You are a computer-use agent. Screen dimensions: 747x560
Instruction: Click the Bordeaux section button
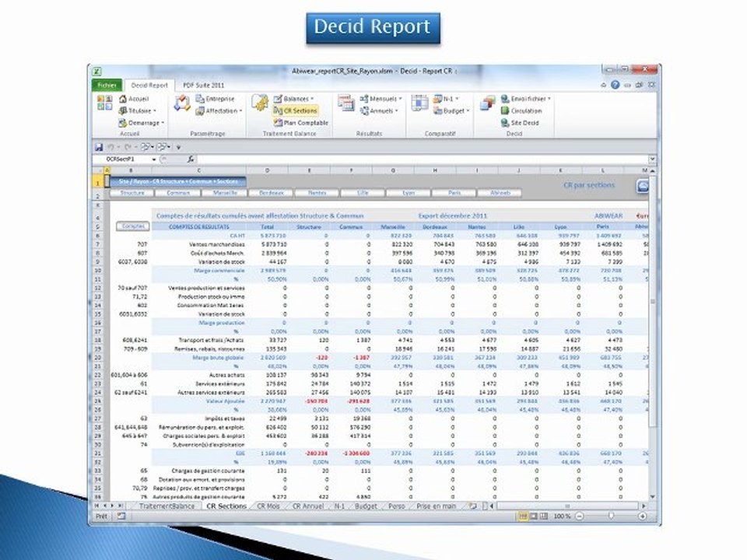pyautogui.click(x=272, y=193)
